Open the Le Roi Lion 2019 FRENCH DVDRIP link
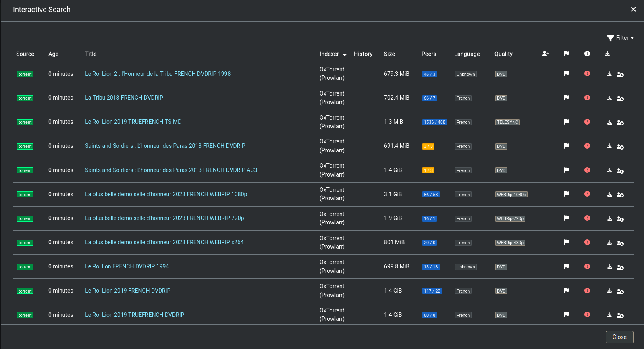The height and width of the screenshot is (349, 644). pyautogui.click(x=128, y=291)
